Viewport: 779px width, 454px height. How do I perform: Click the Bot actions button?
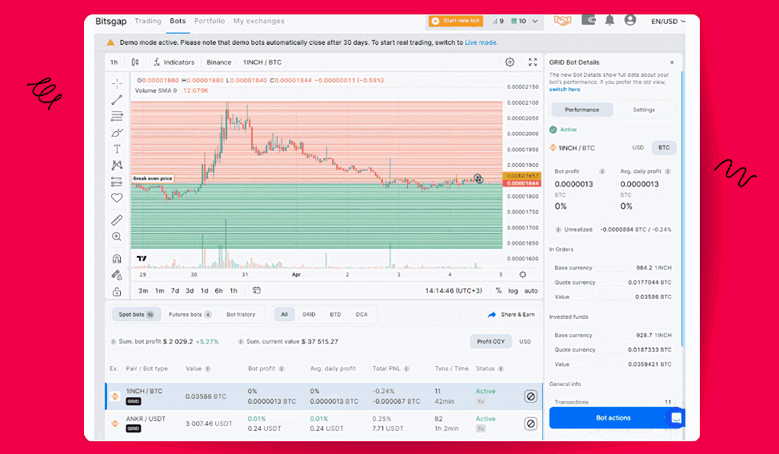(x=613, y=418)
